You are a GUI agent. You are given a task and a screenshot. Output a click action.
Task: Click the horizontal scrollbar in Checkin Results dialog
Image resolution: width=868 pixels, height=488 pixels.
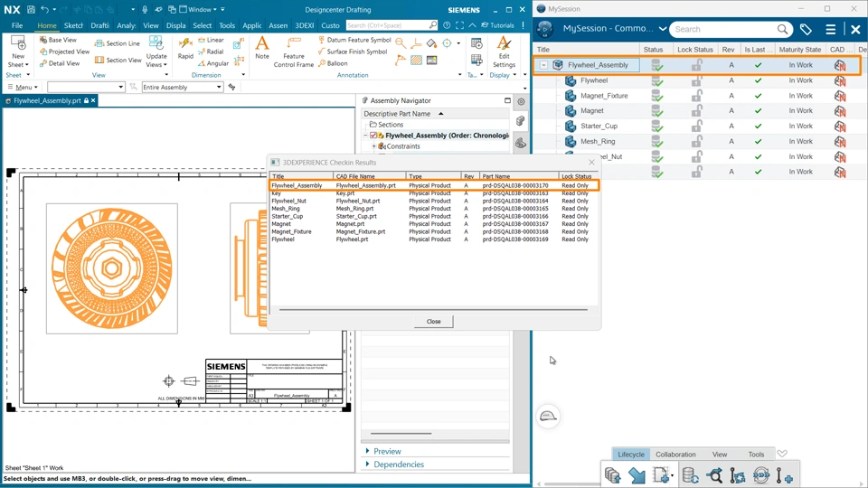[x=433, y=310]
